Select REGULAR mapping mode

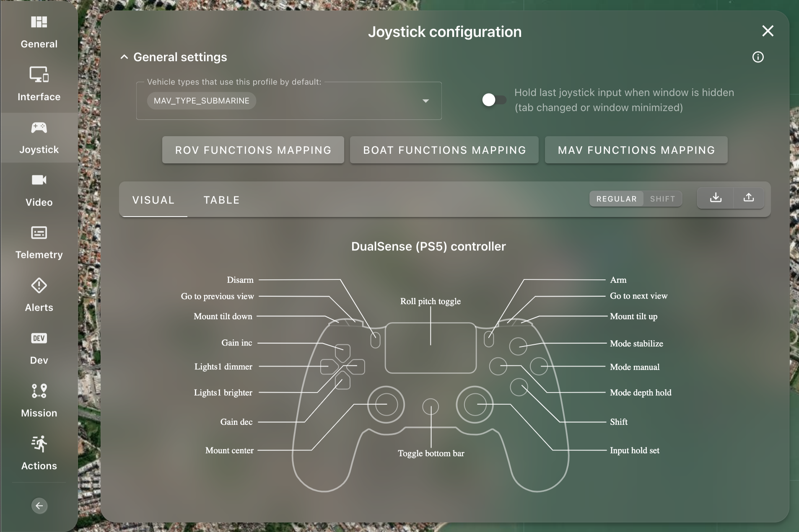point(615,199)
